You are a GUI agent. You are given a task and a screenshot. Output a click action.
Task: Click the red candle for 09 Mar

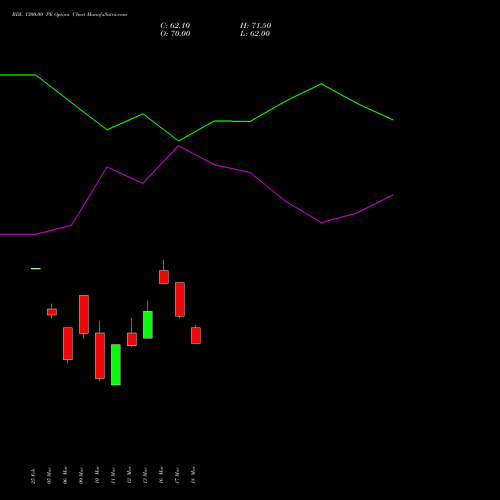point(84,314)
